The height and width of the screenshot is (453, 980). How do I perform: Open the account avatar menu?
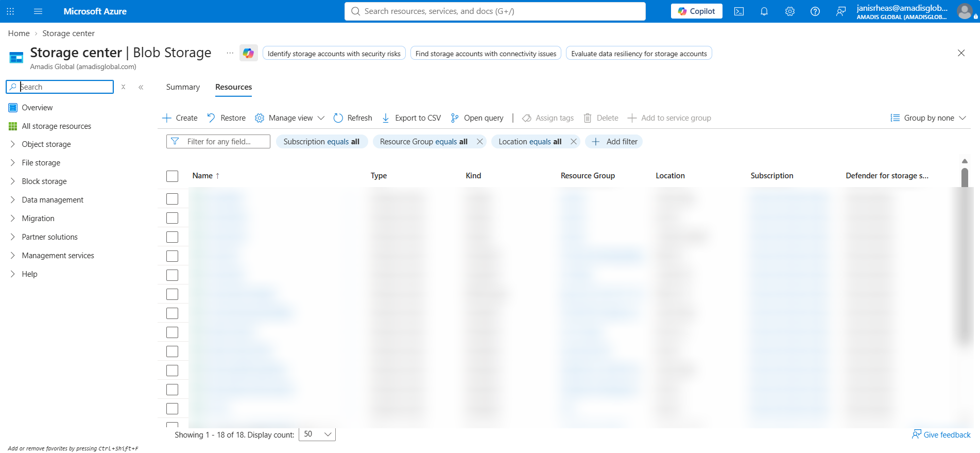(x=965, y=11)
